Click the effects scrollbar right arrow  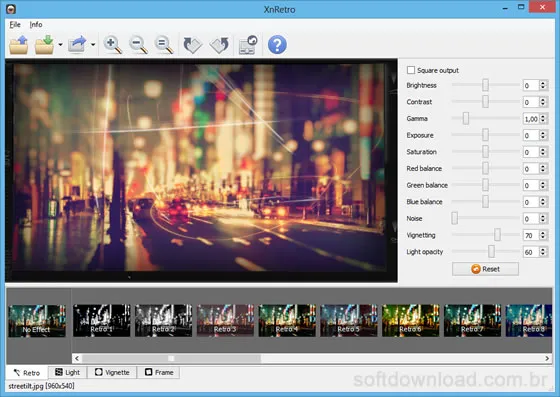click(548, 358)
